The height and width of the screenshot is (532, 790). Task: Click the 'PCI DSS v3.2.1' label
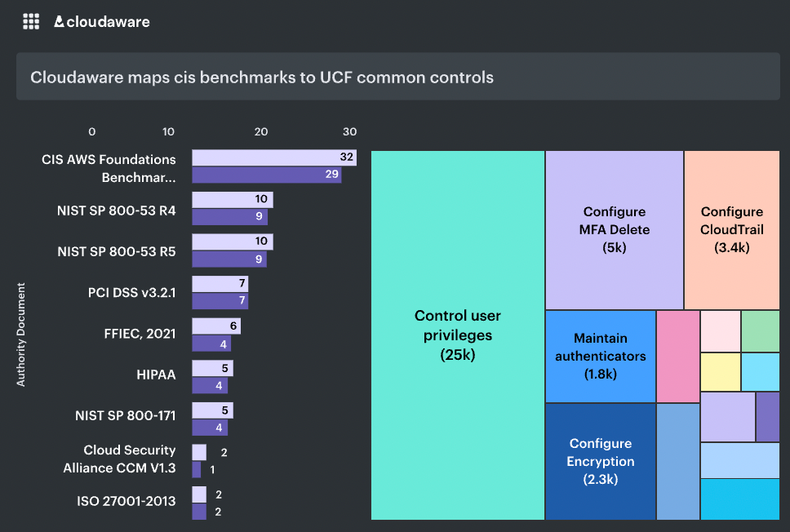(x=132, y=293)
